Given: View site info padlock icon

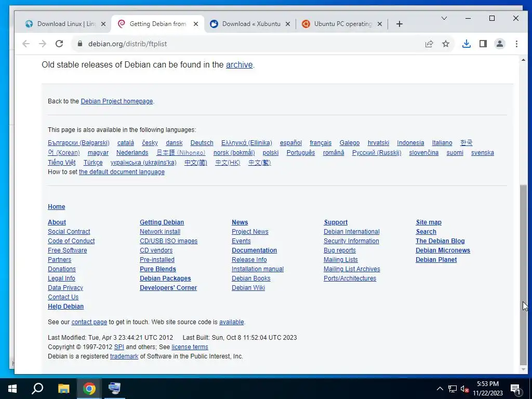Looking at the screenshot, I should tap(80, 44).
